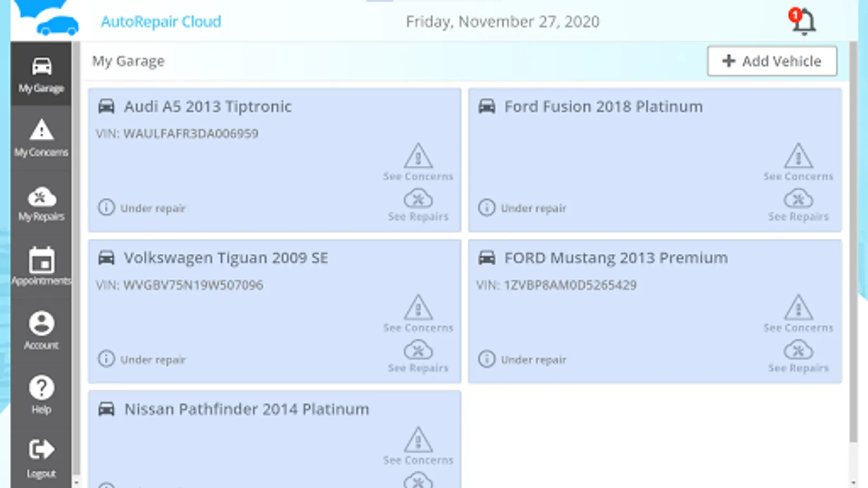The height and width of the screenshot is (488, 868).
Task: View See Concerns icon for FORD Mustang
Action: [x=799, y=307]
